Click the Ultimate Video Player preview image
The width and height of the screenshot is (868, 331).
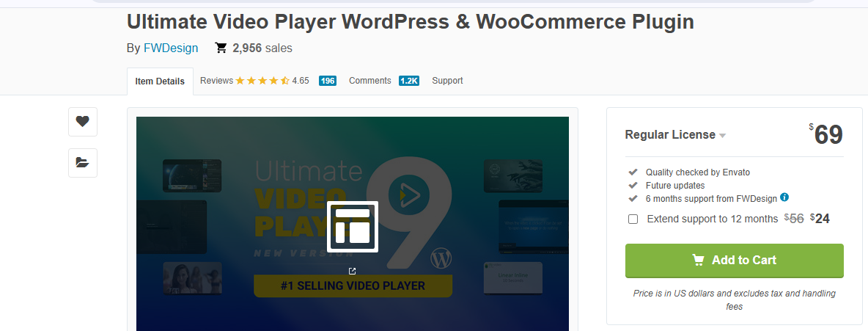click(x=352, y=223)
